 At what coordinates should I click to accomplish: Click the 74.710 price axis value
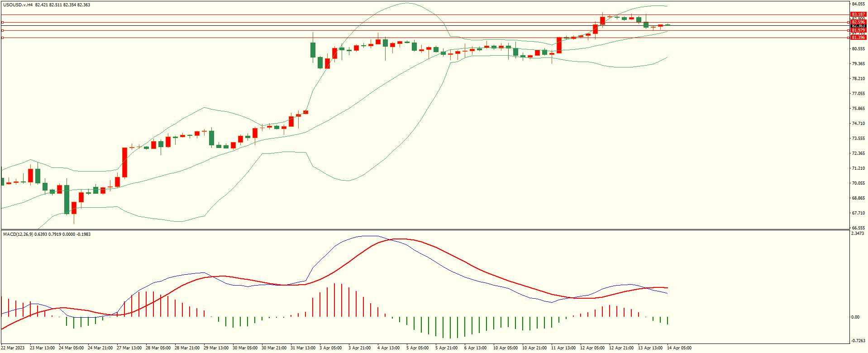pyautogui.click(x=858, y=124)
